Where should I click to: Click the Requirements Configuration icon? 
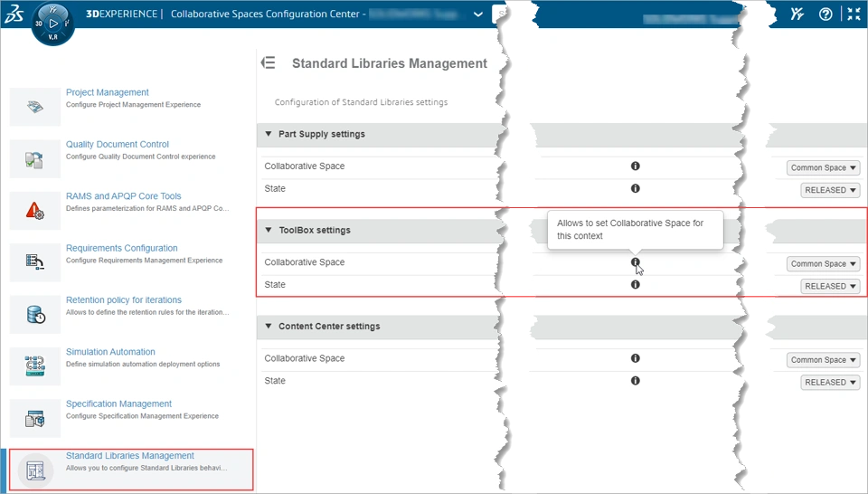pos(35,262)
